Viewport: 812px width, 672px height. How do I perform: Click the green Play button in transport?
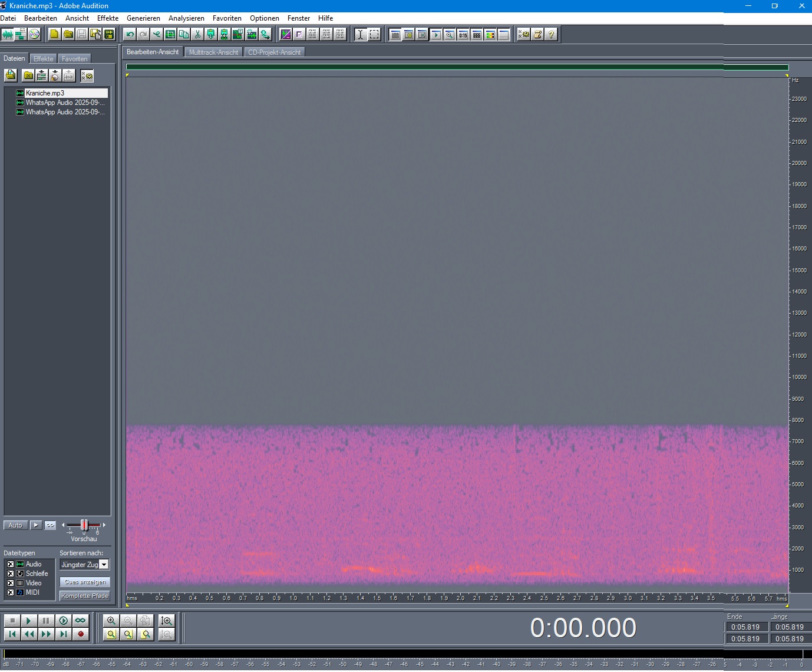(x=28, y=621)
